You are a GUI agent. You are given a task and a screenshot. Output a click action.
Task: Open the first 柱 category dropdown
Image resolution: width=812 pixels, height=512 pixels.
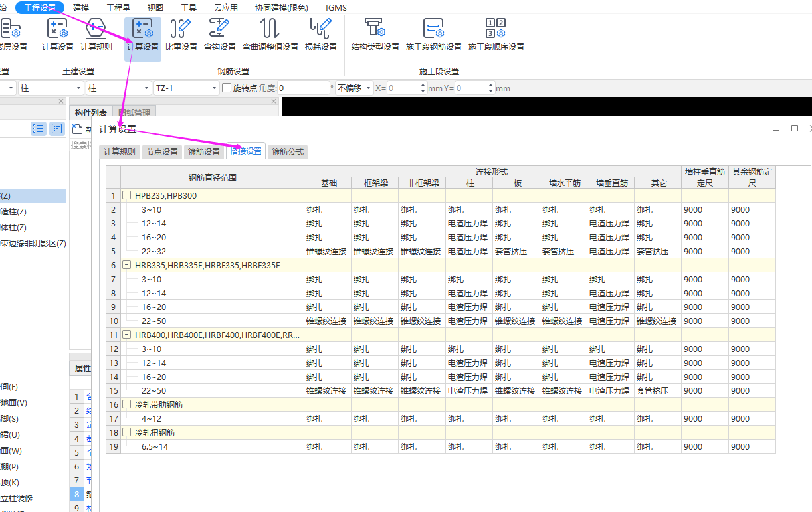pos(79,88)
